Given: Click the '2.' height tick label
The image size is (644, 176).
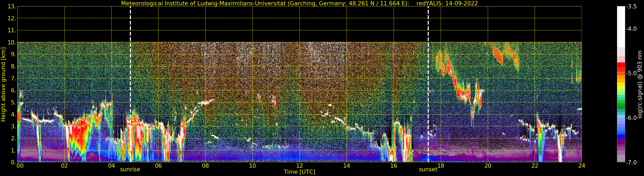Looking at the screenshot, I should (x=13, y=138).
